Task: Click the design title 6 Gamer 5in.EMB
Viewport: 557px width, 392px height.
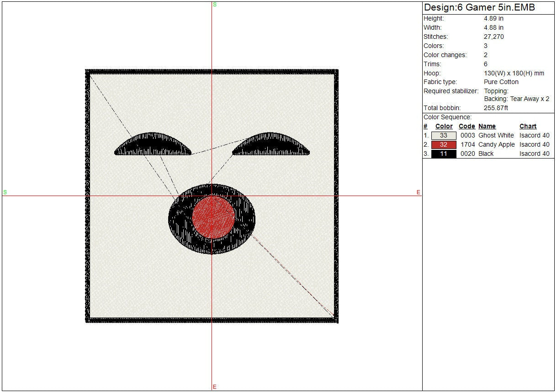Action: coord(479,8)
